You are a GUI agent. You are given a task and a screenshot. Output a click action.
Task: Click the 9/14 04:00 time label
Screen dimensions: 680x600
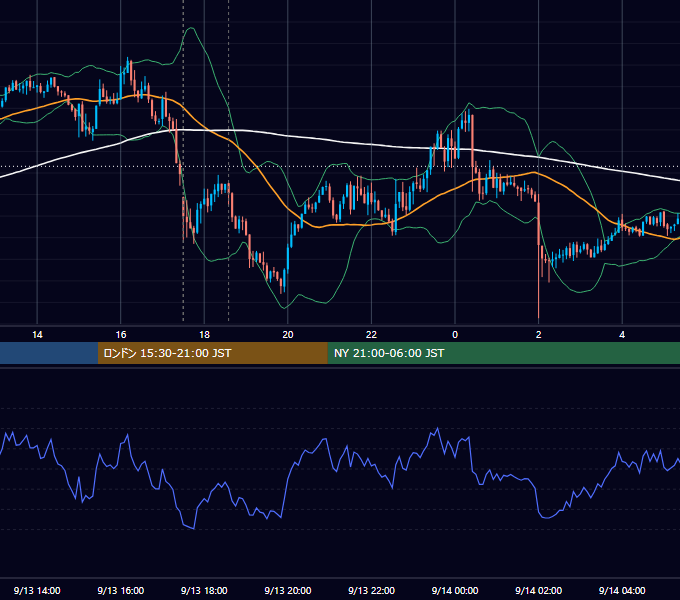(622, 590)
